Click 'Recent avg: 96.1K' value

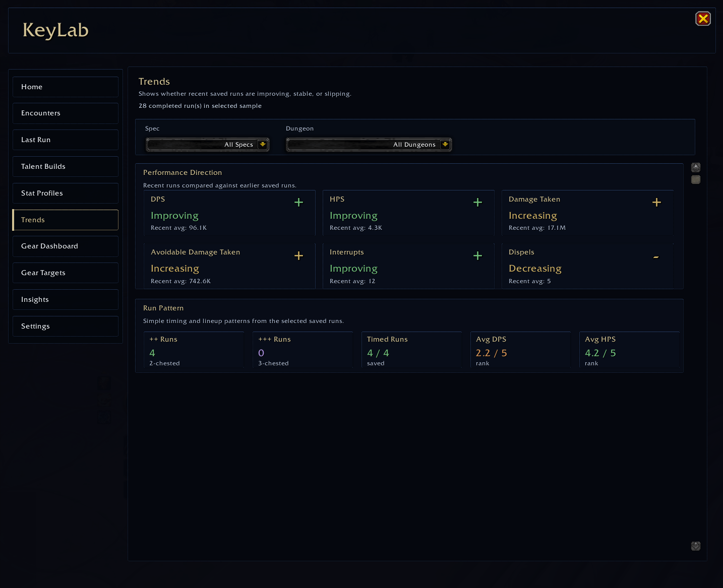pos(178,228)
